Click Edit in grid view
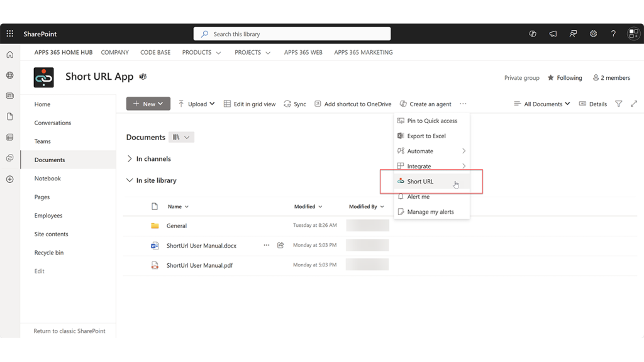 (249, 104)
